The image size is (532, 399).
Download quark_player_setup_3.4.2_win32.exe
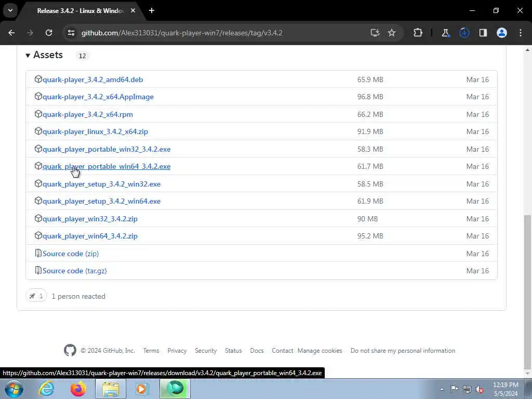click(x=101, y=184)
